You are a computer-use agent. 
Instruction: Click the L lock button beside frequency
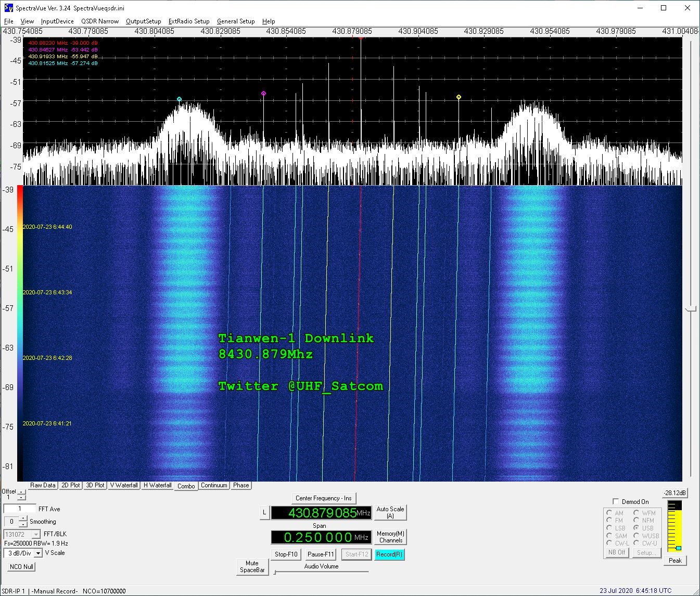click(x=264, y=513)
